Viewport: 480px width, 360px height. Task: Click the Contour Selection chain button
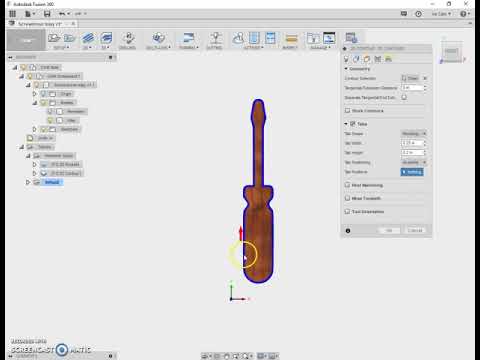coord(410,78)
